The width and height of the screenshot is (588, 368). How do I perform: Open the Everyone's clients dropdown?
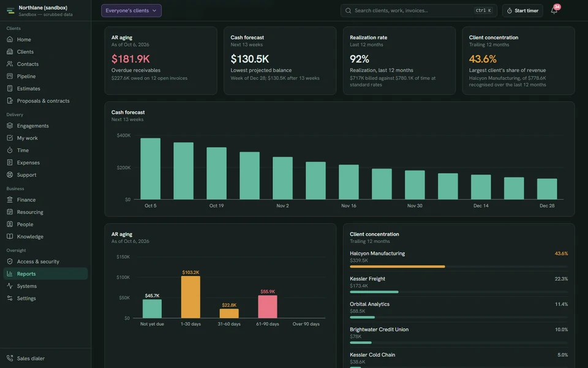coord(131,10)
